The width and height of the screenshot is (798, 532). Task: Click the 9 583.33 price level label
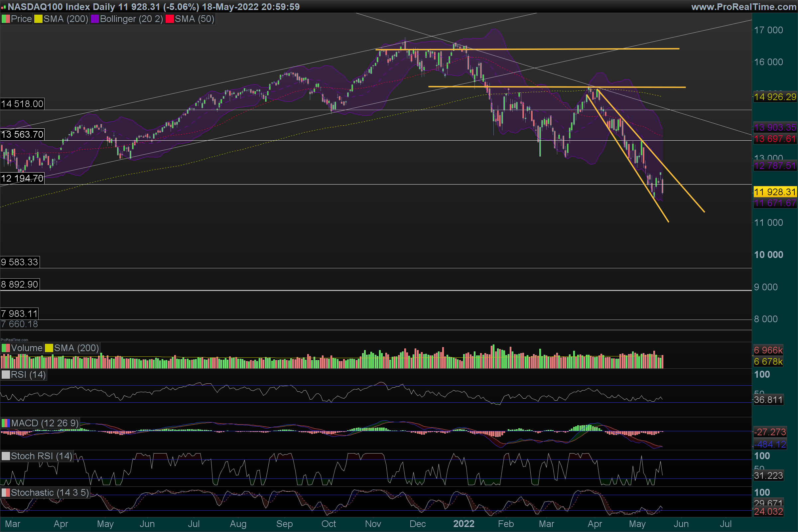[x=20, y=262]
